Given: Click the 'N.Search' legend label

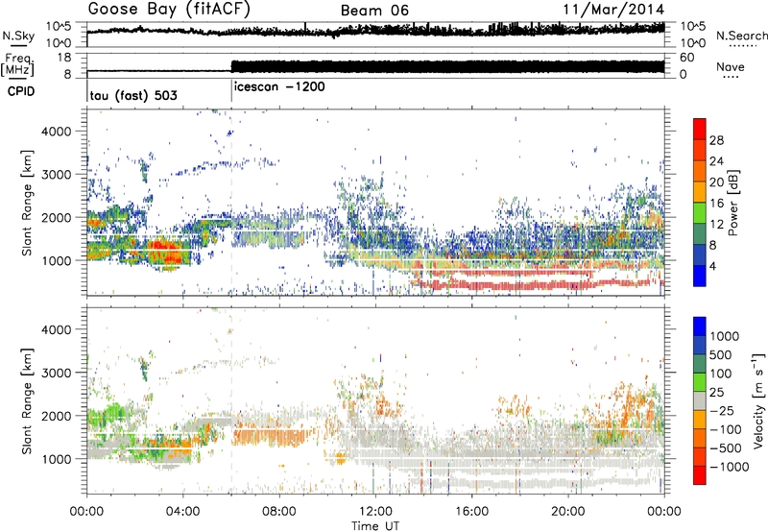Looking at the screenshot, I should (741, 36).
